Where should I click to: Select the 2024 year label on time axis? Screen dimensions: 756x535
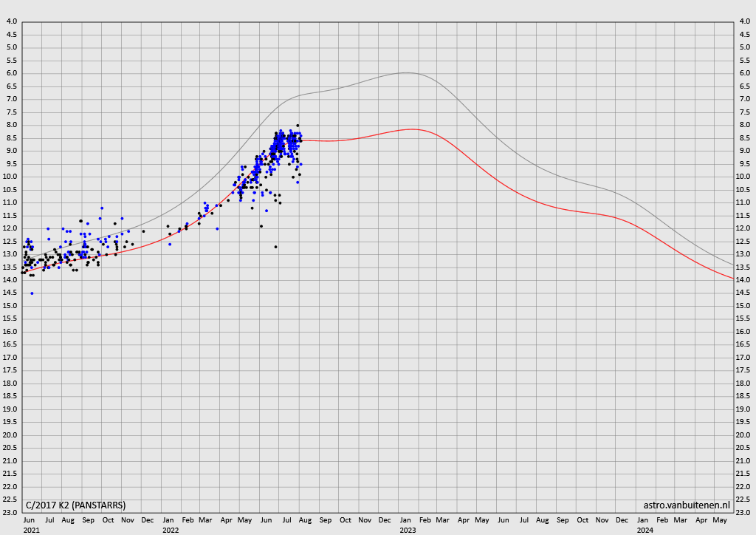pyautogui.click(x=645, y=530)
